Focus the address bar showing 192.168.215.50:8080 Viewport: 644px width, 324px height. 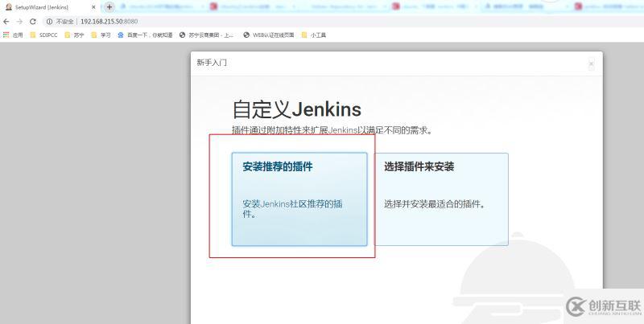[109, 22]
